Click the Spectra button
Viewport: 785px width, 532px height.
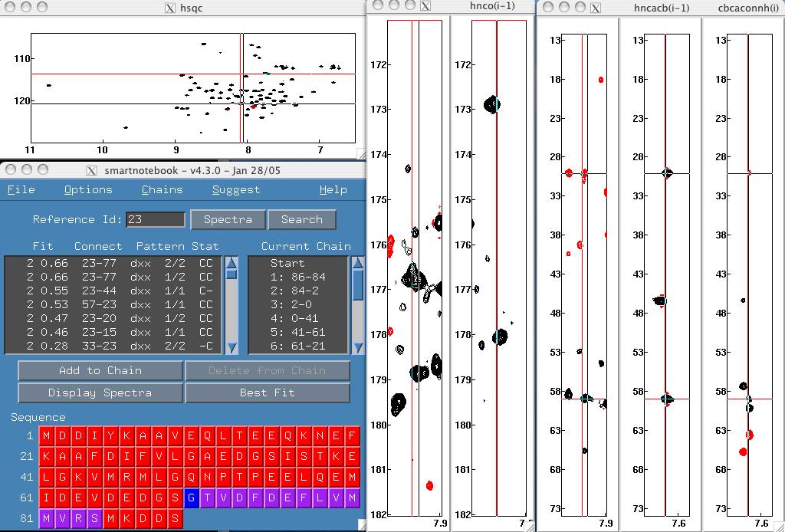[228, 219]
